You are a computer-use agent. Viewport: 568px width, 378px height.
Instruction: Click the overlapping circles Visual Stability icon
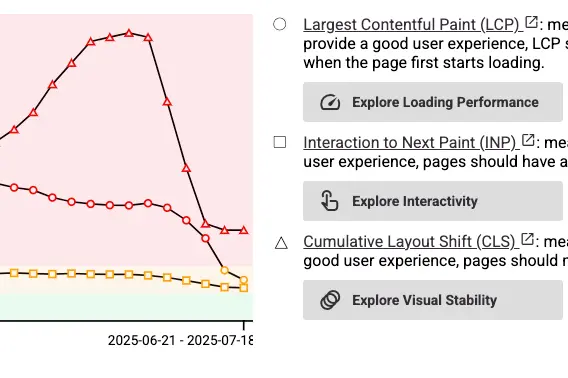330,300
